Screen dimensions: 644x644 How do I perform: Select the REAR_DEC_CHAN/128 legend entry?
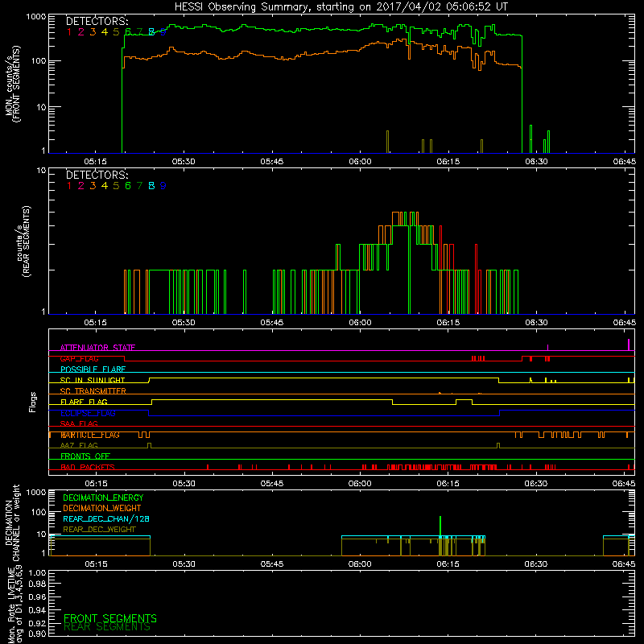[x=106, y=518]
